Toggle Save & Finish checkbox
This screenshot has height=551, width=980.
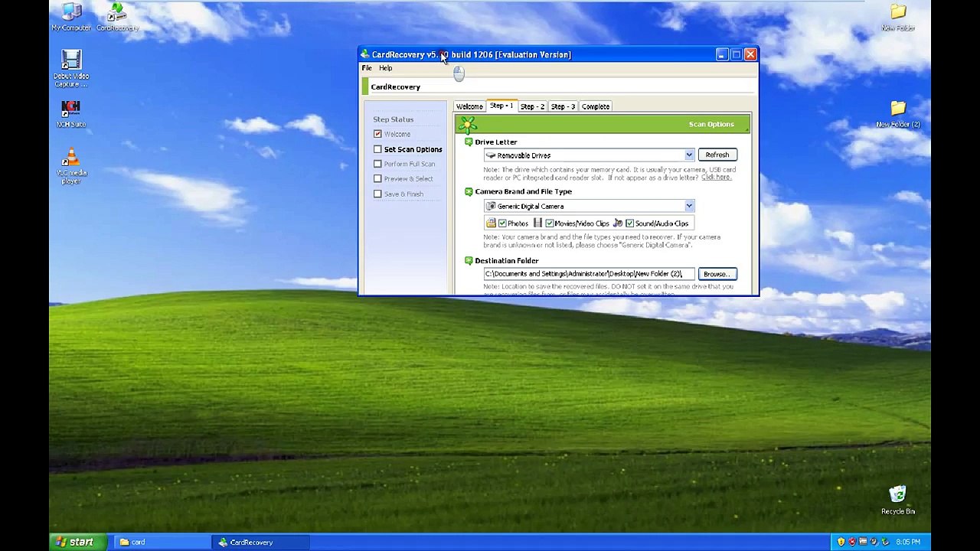377,194
